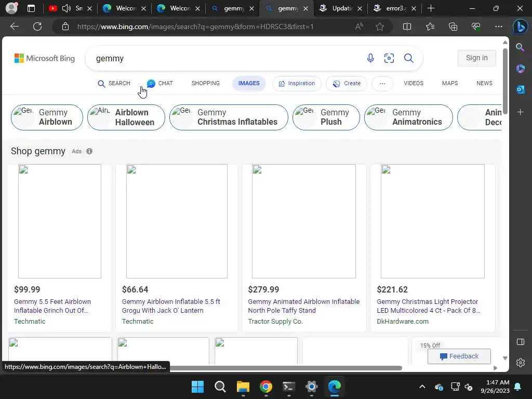Open the Windows Start menu

(197, 387)
